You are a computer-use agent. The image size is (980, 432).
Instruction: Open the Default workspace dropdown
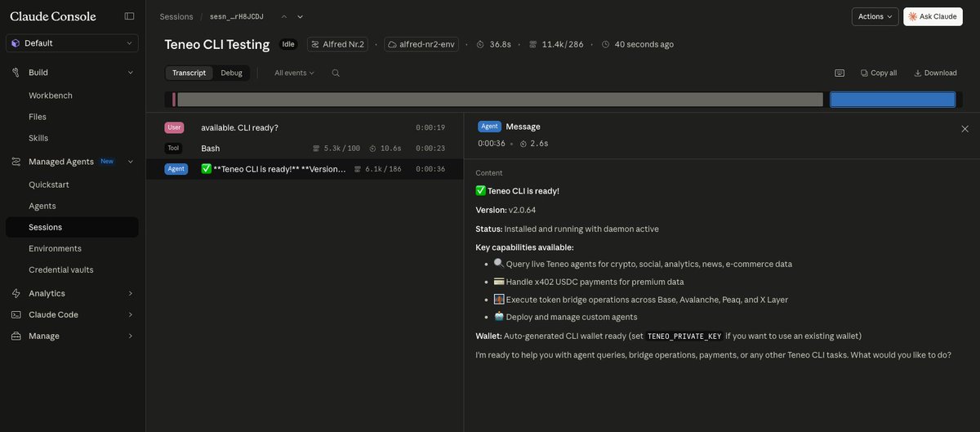pyautogui.click(x=72, y=42)
